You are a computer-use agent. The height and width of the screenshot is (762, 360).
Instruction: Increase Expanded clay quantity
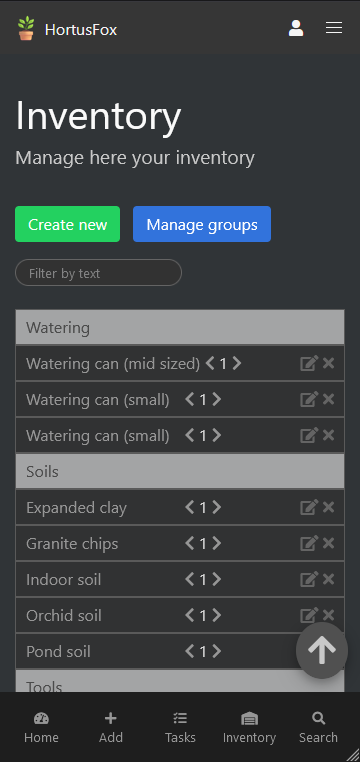tap(217, 507)
